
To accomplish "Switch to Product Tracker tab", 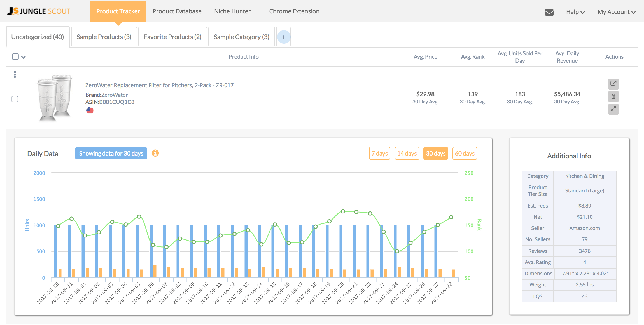I will (118, 11).
